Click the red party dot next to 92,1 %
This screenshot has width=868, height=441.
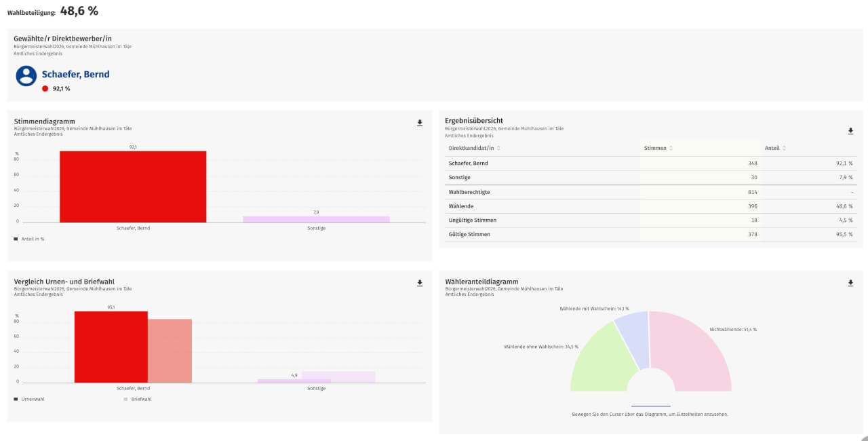coord(45,88)
